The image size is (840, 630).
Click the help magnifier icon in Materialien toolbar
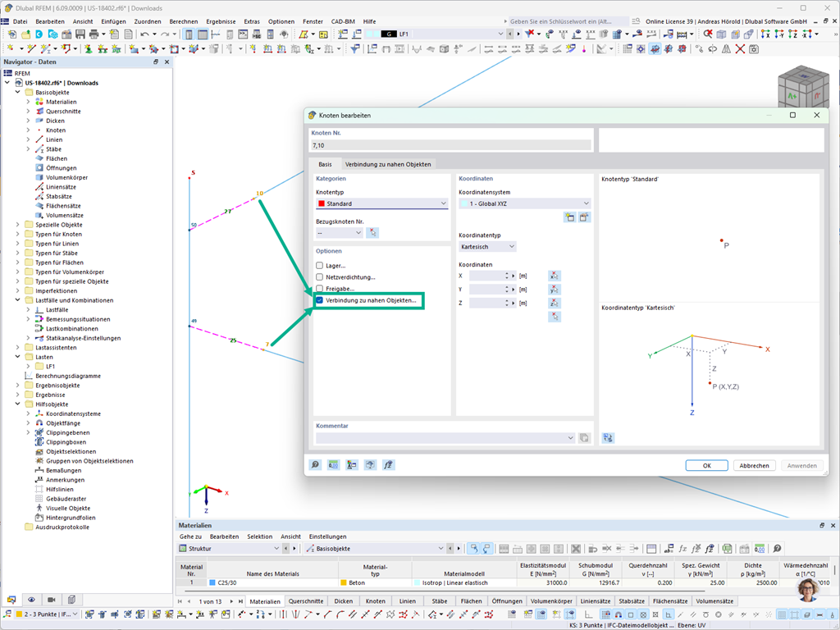pyautogui.click(x=777, y=549)
